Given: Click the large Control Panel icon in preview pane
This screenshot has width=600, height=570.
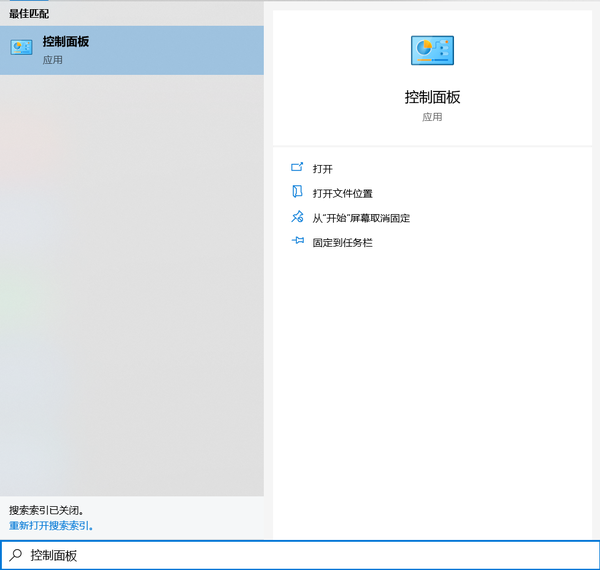Looking at the screenshot, I should tap(432, 50).
